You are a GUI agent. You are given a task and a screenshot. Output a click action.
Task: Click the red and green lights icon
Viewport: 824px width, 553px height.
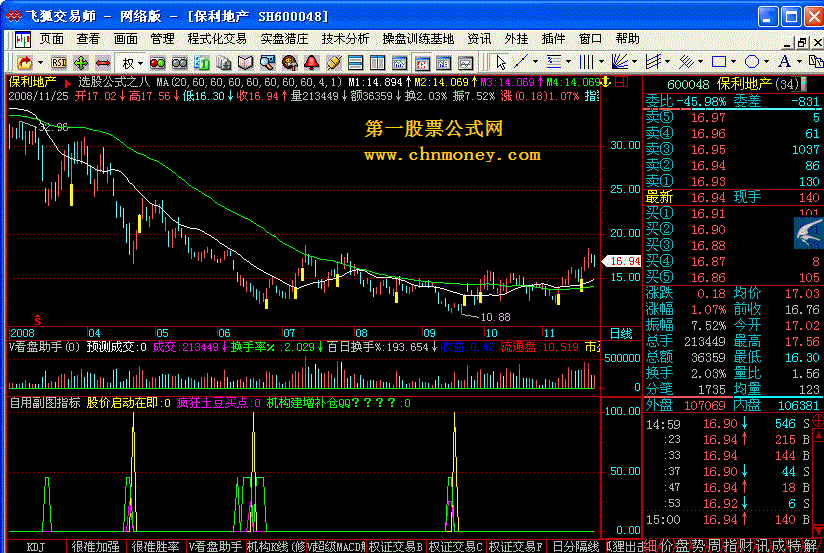pyautogui.click(x=157, y=63)
